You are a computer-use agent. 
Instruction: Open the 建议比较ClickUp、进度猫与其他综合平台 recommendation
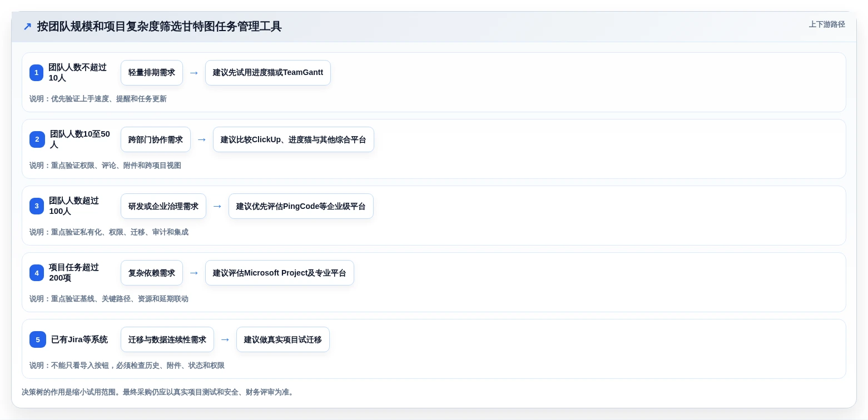(294, 139)
